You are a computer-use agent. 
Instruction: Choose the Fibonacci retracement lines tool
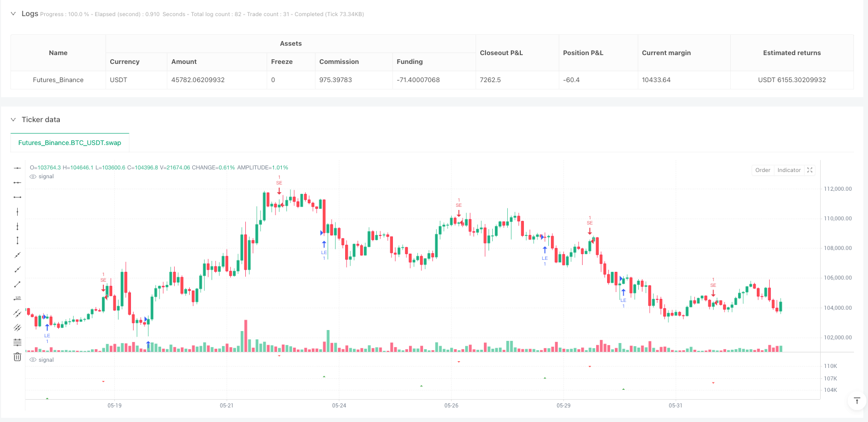pos(17,342)
